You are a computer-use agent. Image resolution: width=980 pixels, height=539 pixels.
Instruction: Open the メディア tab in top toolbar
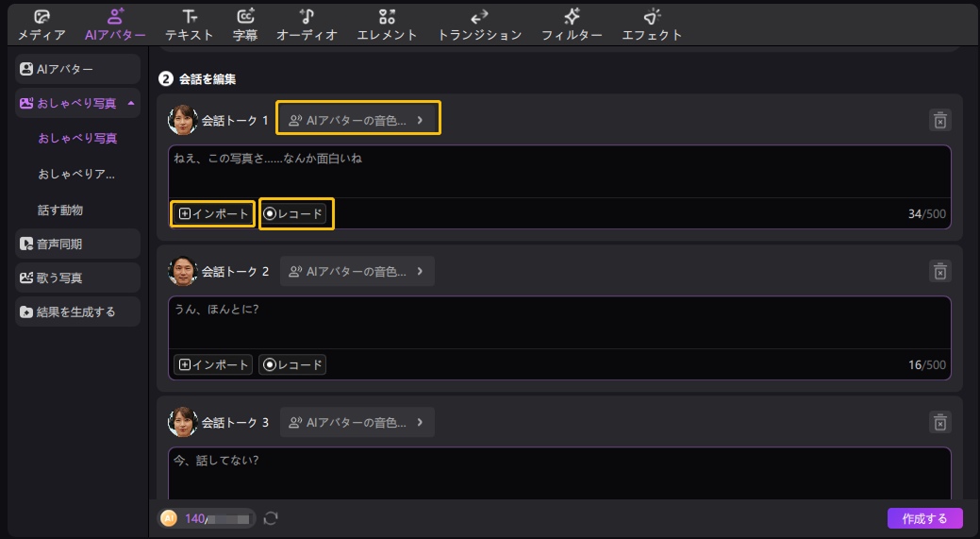coord(42,25)
